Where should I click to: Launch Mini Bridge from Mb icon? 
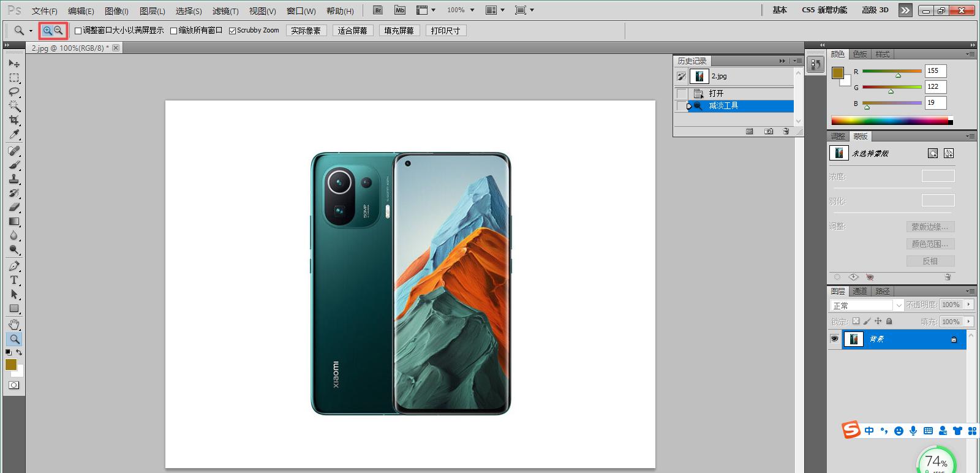tap(400, 10)
